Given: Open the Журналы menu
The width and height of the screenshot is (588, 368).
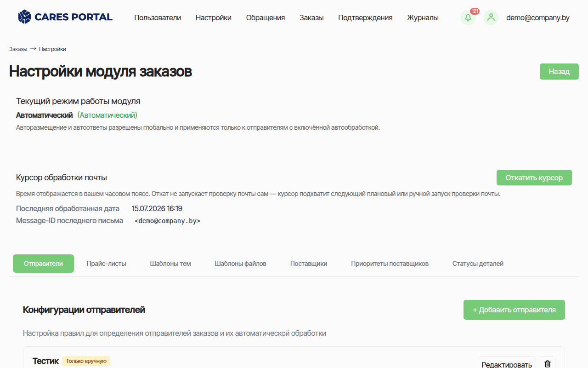Looking at the screenshot, I should (423, 18).
